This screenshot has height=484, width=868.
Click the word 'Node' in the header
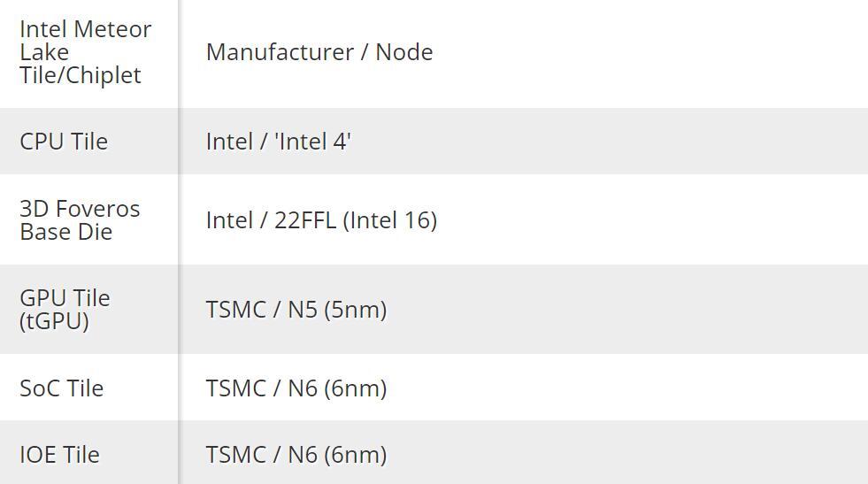[404, 52]
